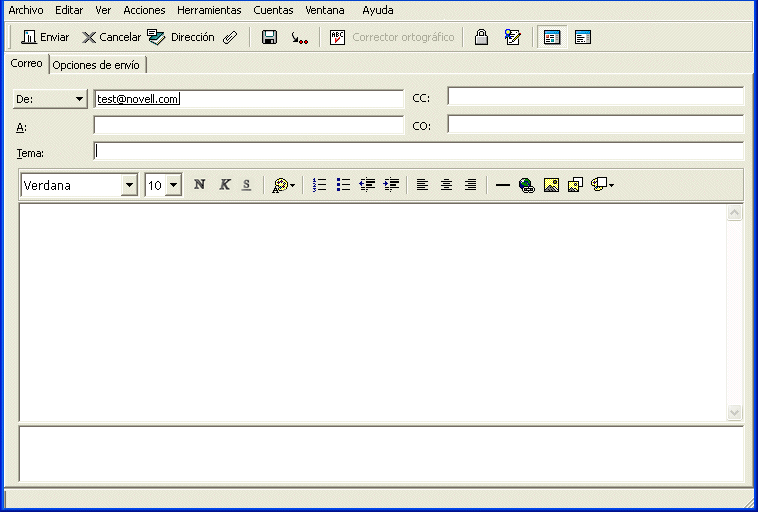Image resolution: width=758 pixels, height=512 pixels.
Task: Insert a bulleted list
Action: pos(343,185)
